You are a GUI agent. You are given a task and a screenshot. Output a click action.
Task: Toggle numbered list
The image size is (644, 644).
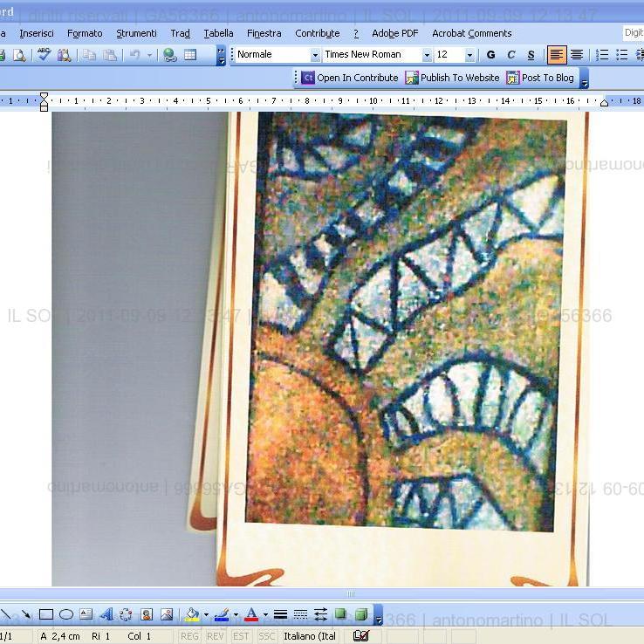click(602, 55)
